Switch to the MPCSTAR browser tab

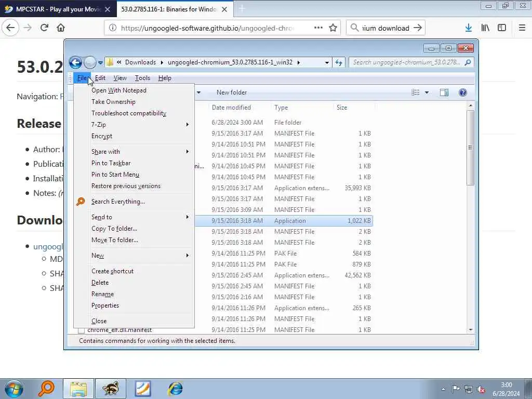[x=58, y=9]
